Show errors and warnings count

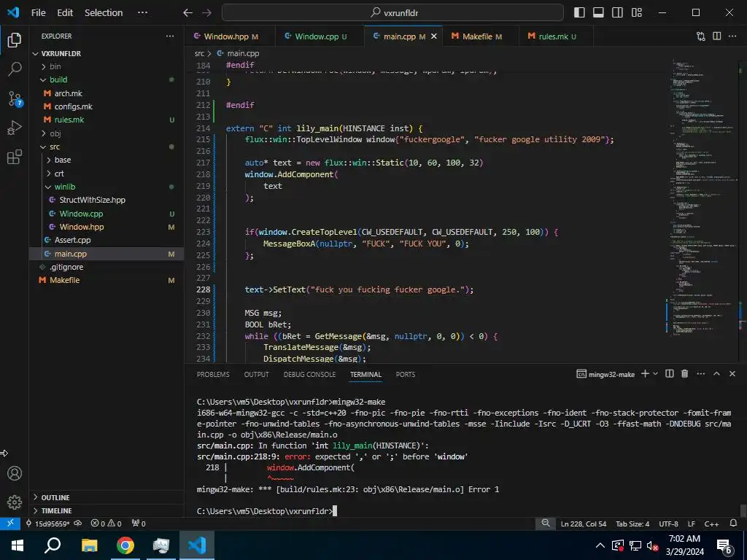(x=106, y=524)
